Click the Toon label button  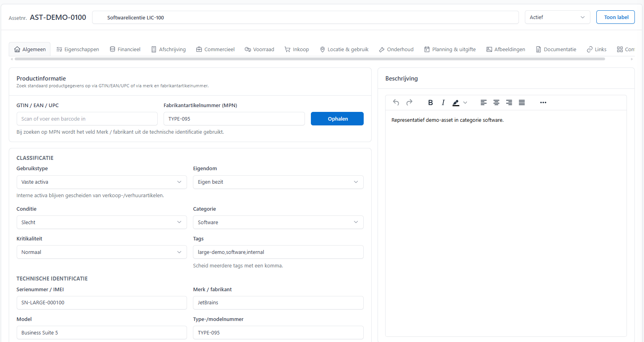[615, 17]
